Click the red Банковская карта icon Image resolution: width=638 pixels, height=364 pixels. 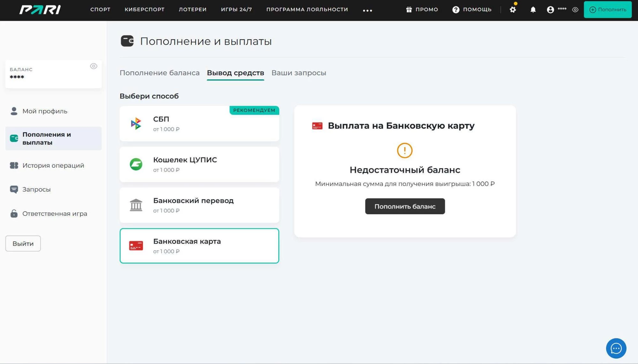tap(136, 246)
